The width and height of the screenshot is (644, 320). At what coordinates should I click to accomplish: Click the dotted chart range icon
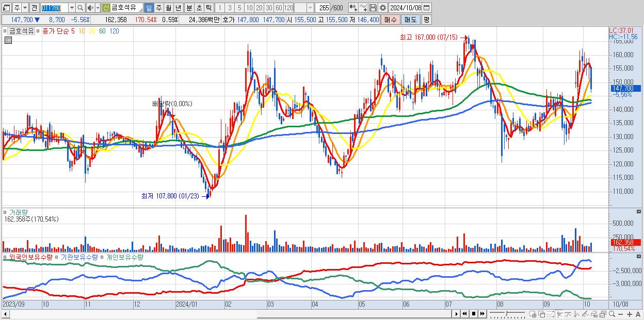pyautogui.click(x=550, y=314)
